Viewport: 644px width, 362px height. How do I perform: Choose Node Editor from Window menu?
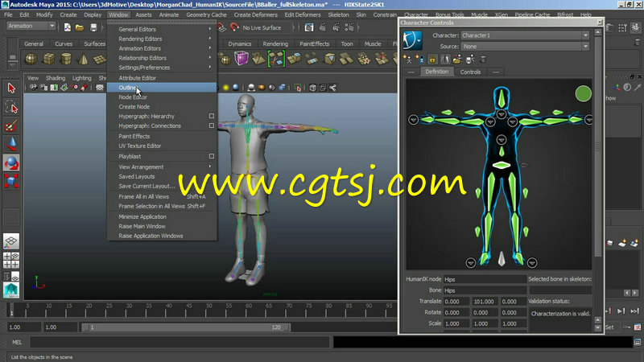163,97
